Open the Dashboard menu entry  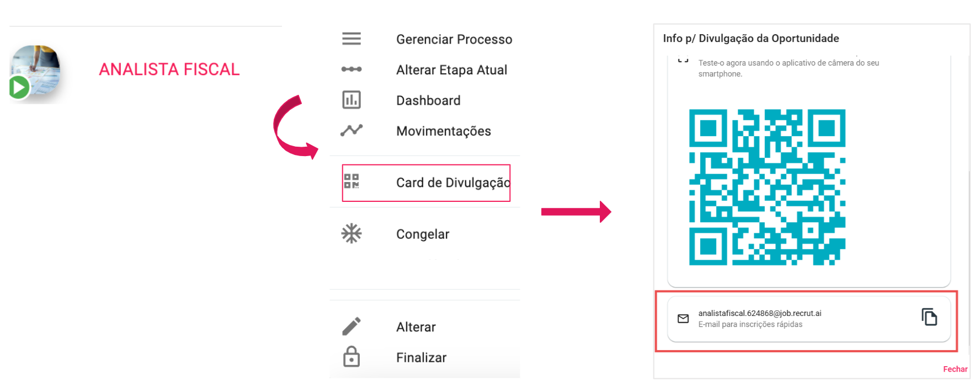pyautogui.click(x=428, y=100)
